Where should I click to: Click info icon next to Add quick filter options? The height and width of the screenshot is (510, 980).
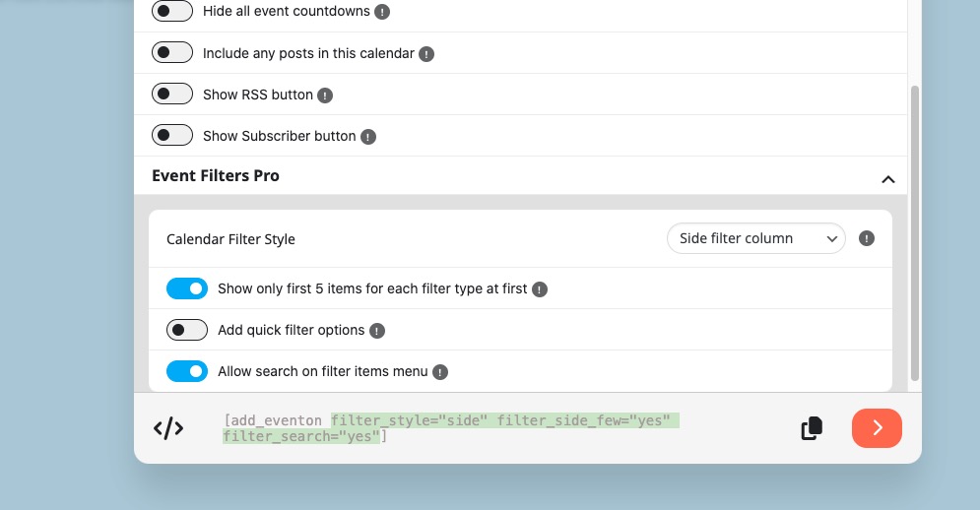[377, 331]
